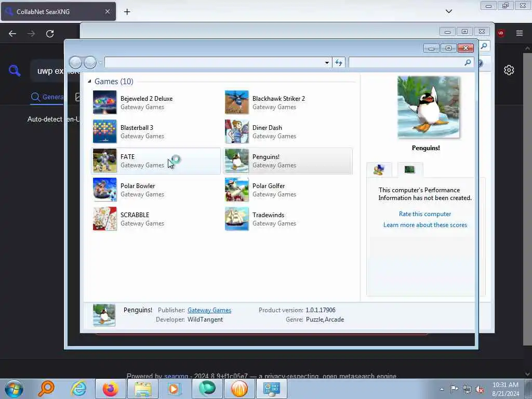The width and height of the screenshot is (532, 399).
Task: Click the SCRABBLE title text
Action: point(135,215)
